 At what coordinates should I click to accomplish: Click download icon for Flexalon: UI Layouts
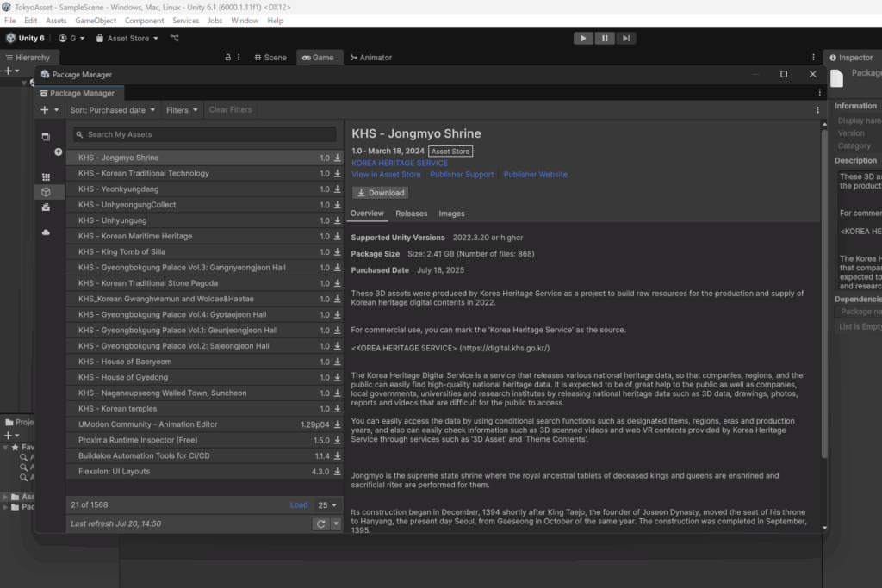[x=338, y=472]
